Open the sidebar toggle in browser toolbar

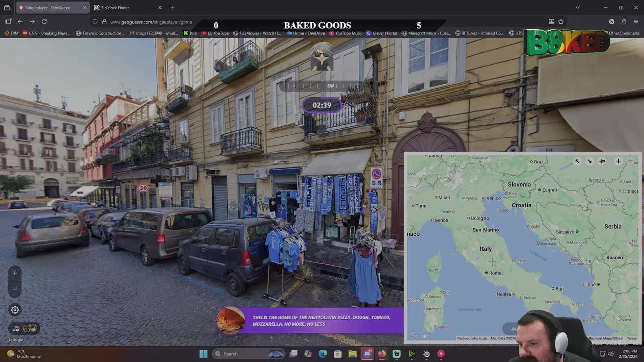[x=8, y=22]
